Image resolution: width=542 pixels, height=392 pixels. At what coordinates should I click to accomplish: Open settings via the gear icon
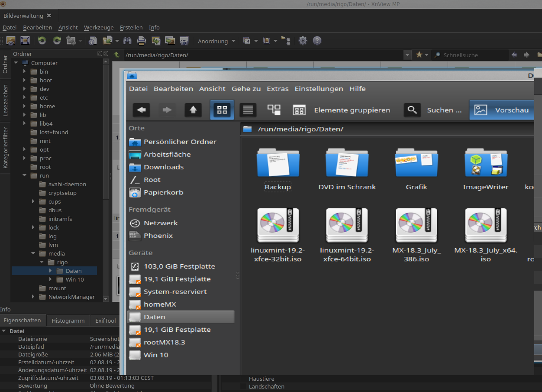[303, 41]
